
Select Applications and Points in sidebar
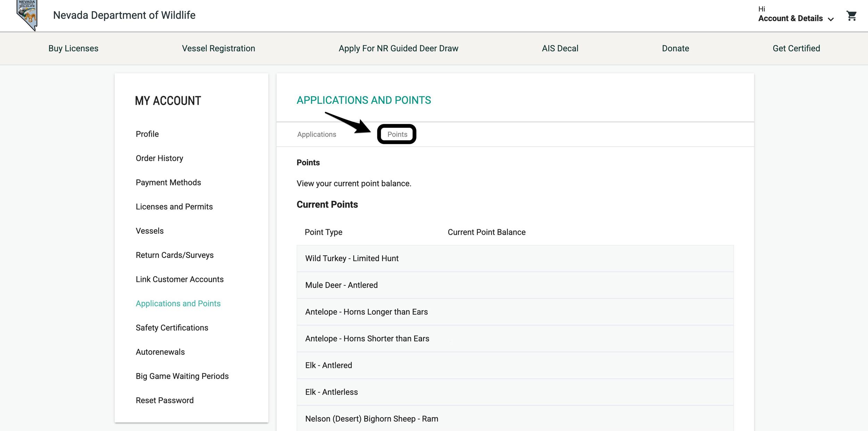point(178,303)
